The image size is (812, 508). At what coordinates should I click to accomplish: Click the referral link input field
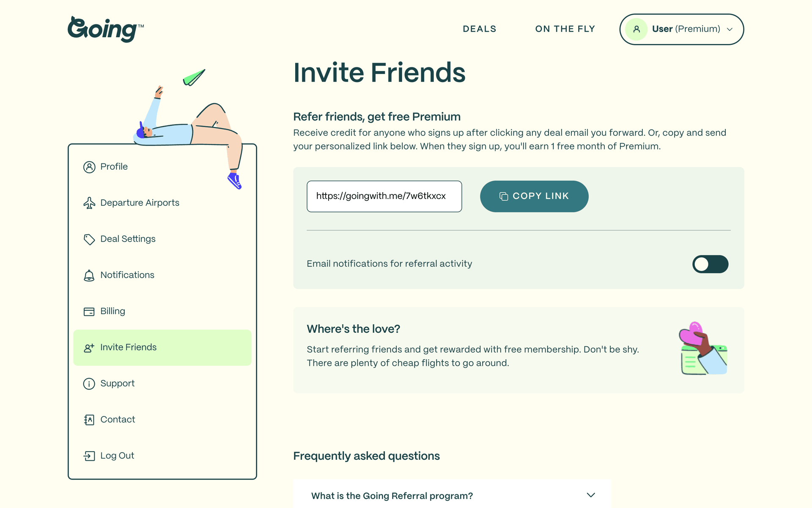[384, 196]
